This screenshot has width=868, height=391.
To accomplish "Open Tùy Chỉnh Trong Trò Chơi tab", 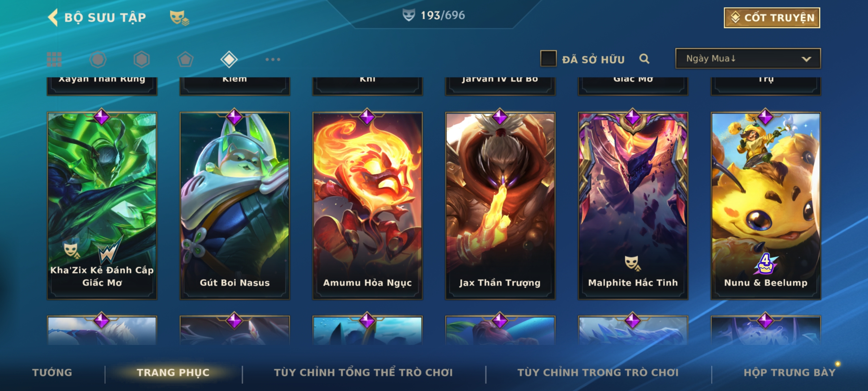I will [x=598, y=373].
